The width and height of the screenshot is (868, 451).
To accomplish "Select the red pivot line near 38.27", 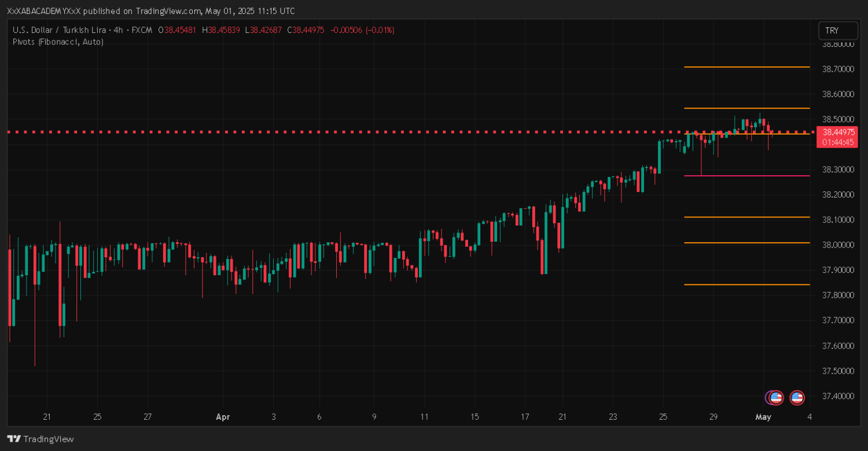I will click(746, 175).
